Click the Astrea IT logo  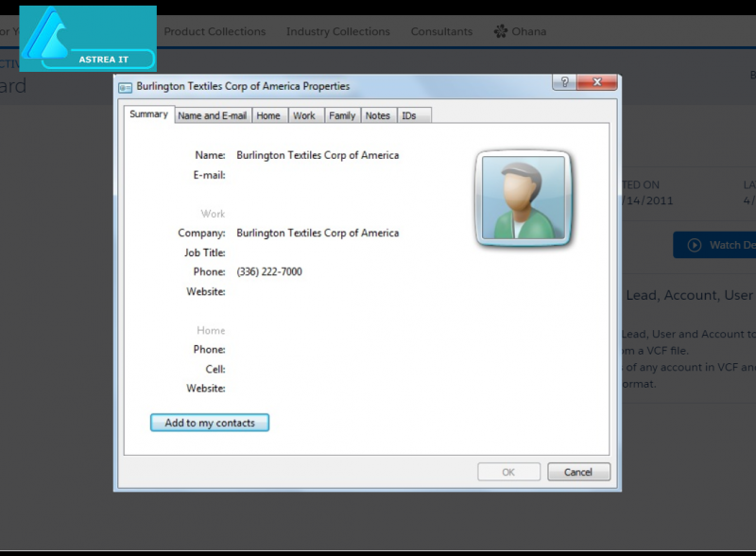tap(88, 39)
